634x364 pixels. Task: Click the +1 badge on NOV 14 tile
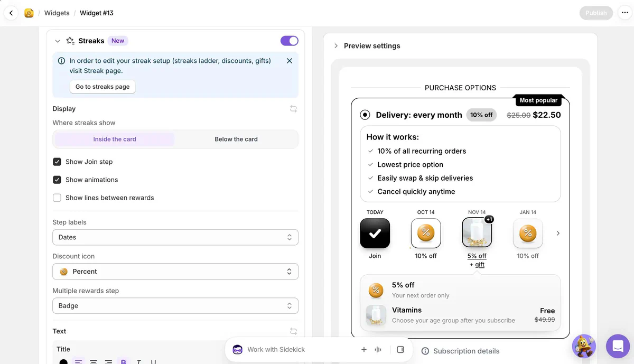(x=489, y=219)
